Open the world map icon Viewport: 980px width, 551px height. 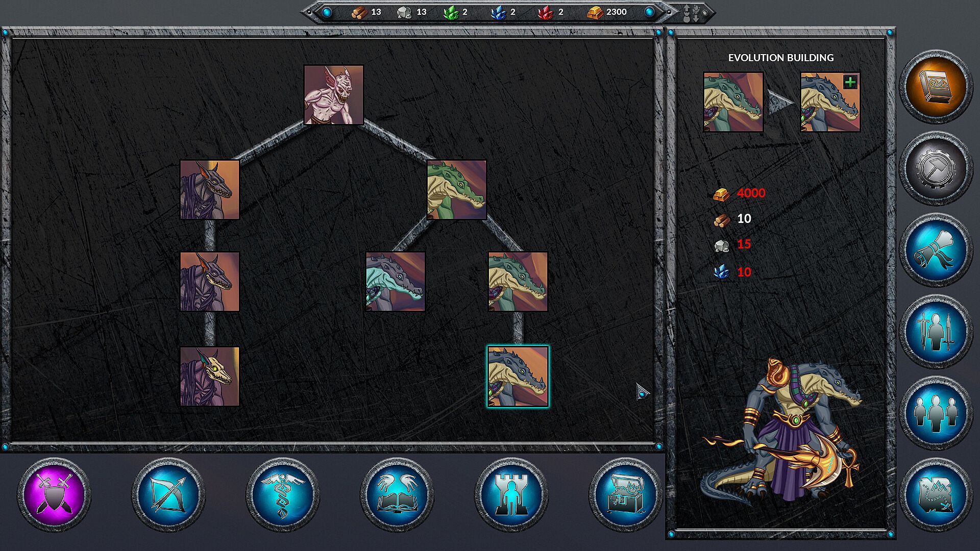935,494
